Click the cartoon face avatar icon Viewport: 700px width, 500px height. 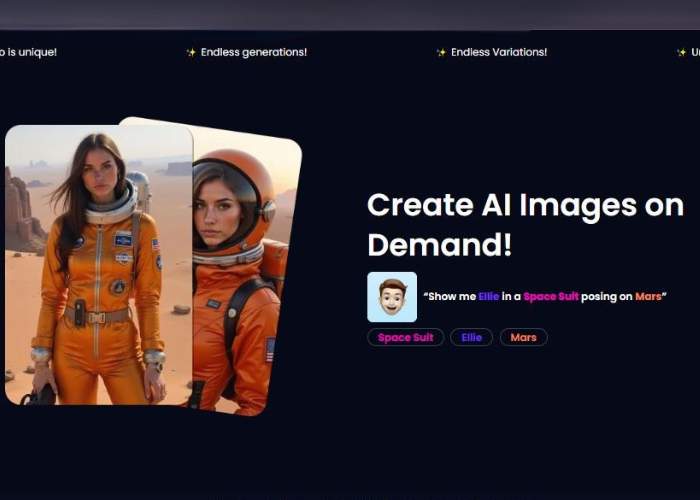pos(392,297)
